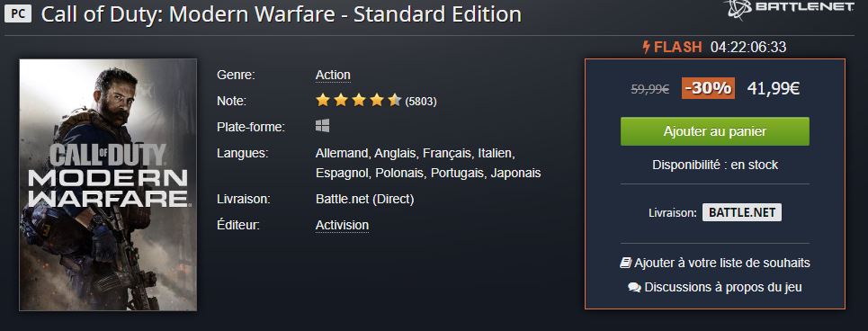Click the discussions speech bubble icon
Image resolution: width=868 pixels, height=331 pixels.
tap(634, 287)
